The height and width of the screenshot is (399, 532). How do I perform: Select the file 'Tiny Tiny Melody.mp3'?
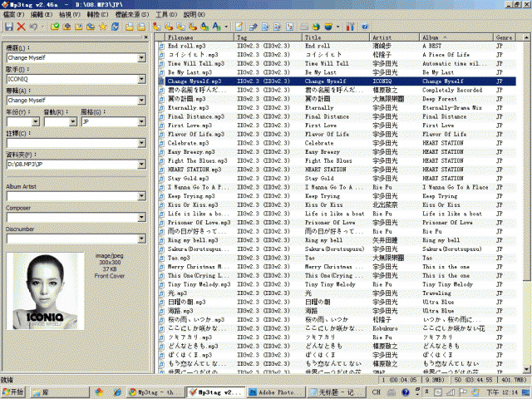pyautogui.click(x=199, y=284)
